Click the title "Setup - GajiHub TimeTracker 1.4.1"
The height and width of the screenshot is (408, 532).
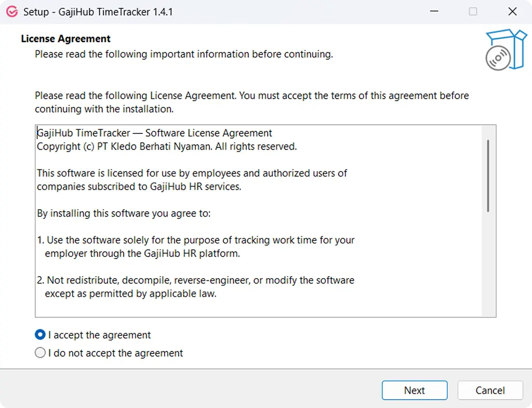pyautogui.click(x=98, y=12)
